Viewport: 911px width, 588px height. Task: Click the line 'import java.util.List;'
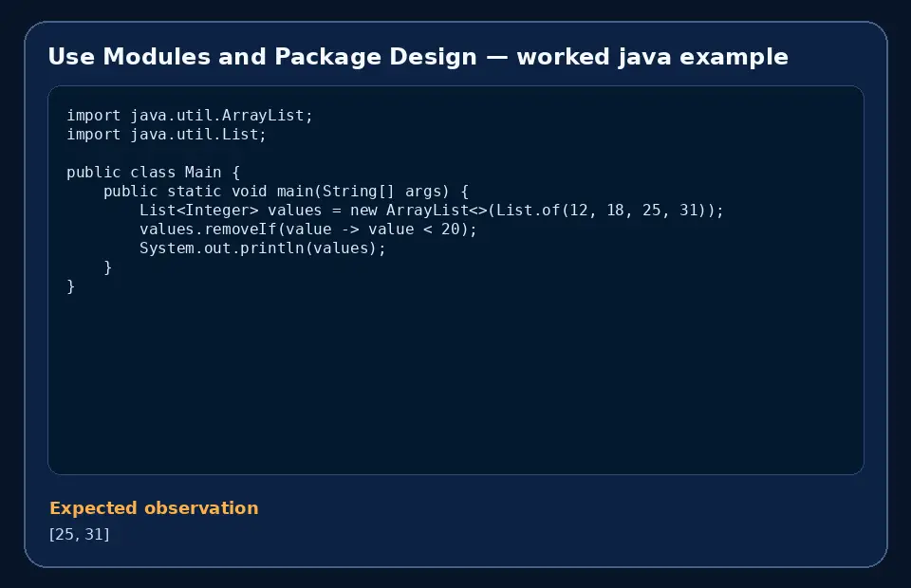point(166,135)
